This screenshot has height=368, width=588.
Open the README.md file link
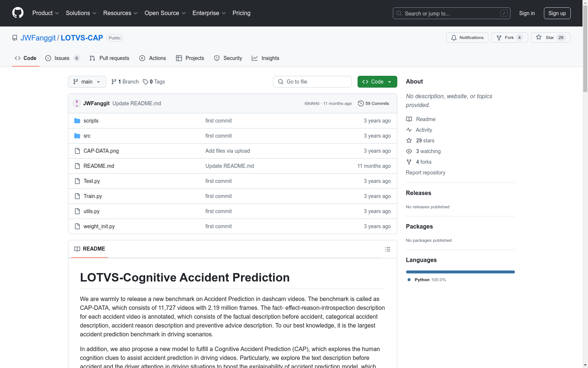pyautogui.click(x=99, y=166)
